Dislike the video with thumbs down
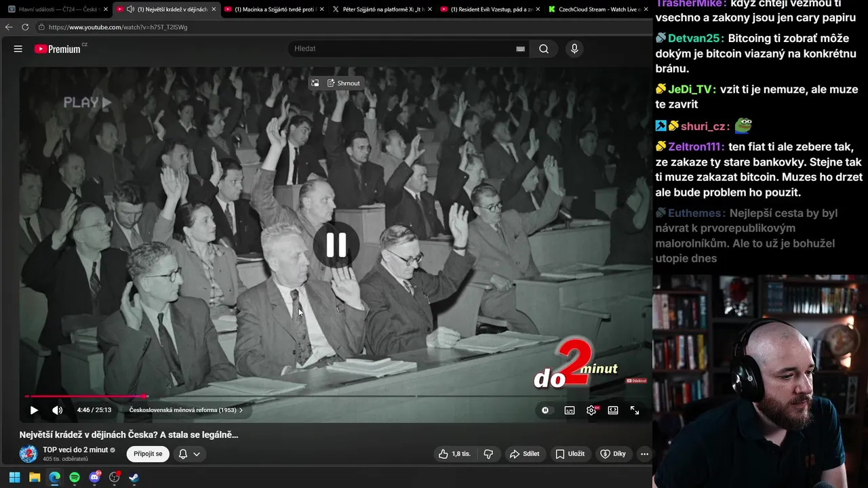The width and height of the screenshot is (868, 488). pyautogui.click(x=488, y=453)
